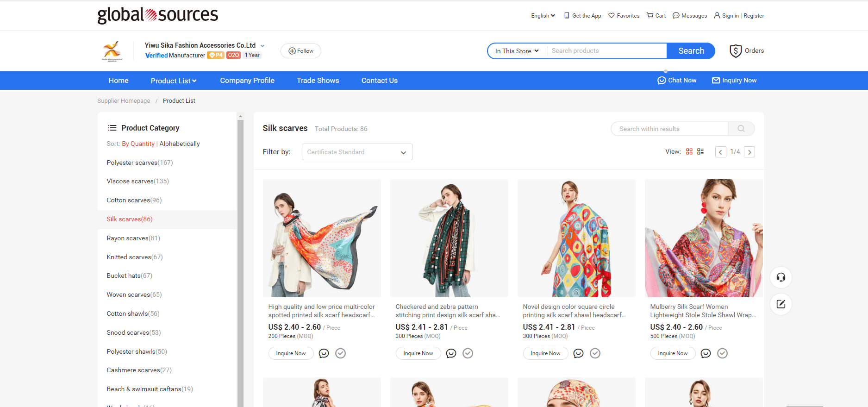Open Mulberry Silk Scarf product title
Image resolution: width=868 pixels, height=407 pixels.
pyautogui.click(x=703, y=311)
